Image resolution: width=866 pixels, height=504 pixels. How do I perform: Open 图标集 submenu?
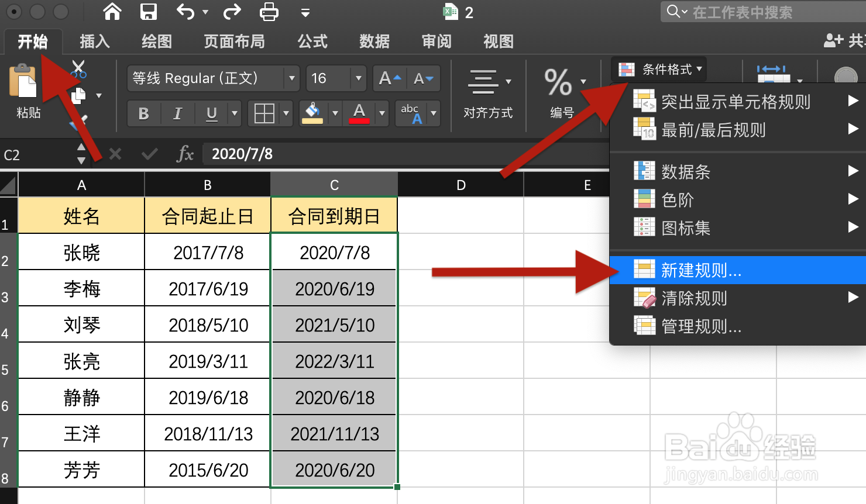(x=737, y=227)
